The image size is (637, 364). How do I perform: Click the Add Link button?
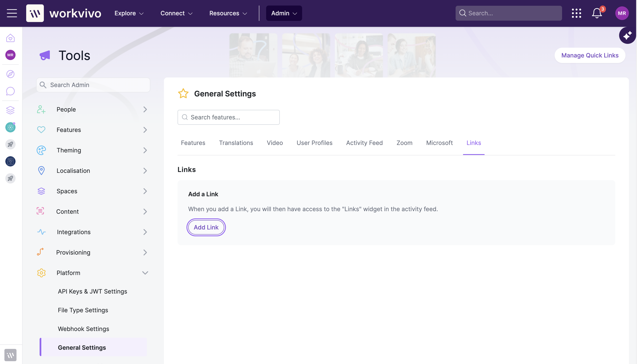point(206,227)
